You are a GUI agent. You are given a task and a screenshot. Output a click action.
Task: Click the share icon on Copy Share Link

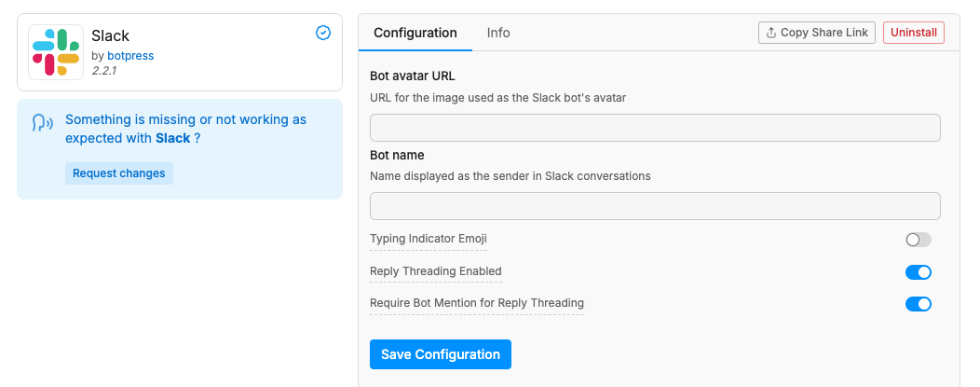click(770, 33)
